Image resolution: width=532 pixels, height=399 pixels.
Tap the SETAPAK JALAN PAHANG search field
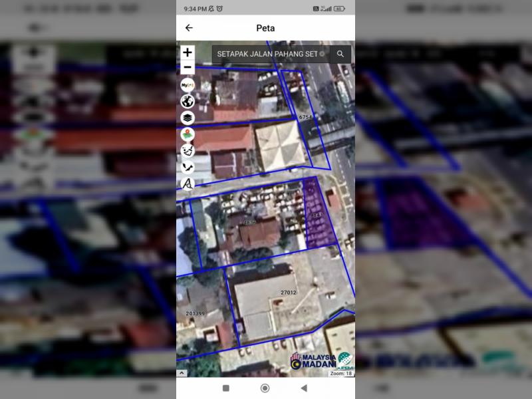pos(267,55)
